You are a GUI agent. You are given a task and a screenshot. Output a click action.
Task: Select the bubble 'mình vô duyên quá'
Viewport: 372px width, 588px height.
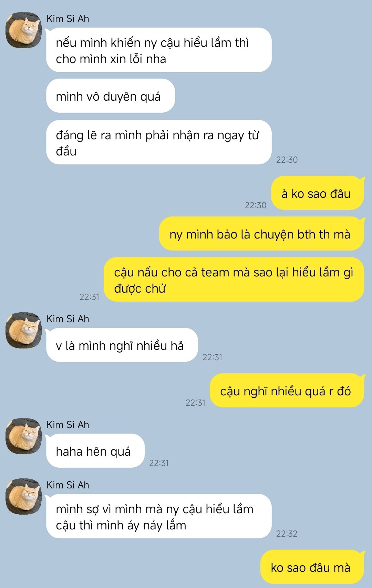111,96
